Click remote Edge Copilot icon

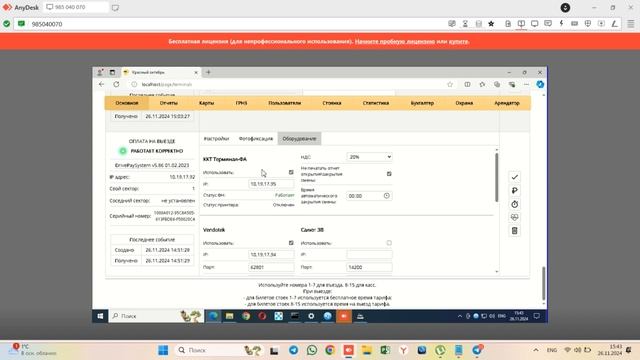click(540, 84)
